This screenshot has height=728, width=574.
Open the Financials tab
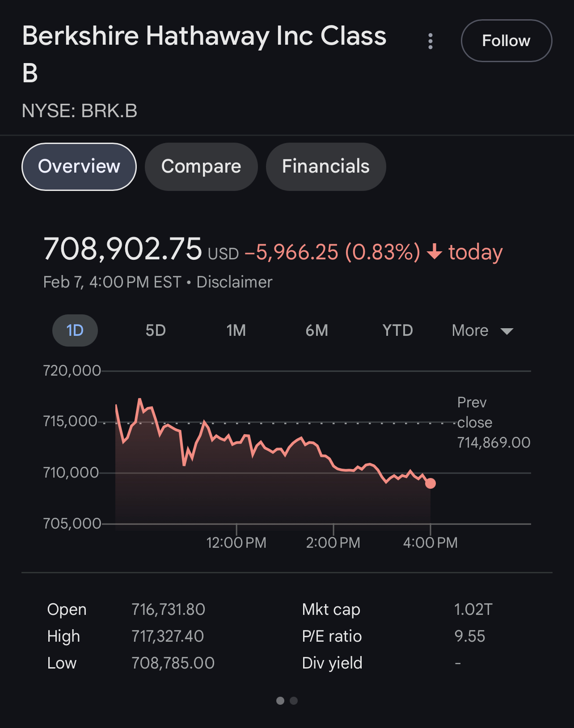pos(325,166)
